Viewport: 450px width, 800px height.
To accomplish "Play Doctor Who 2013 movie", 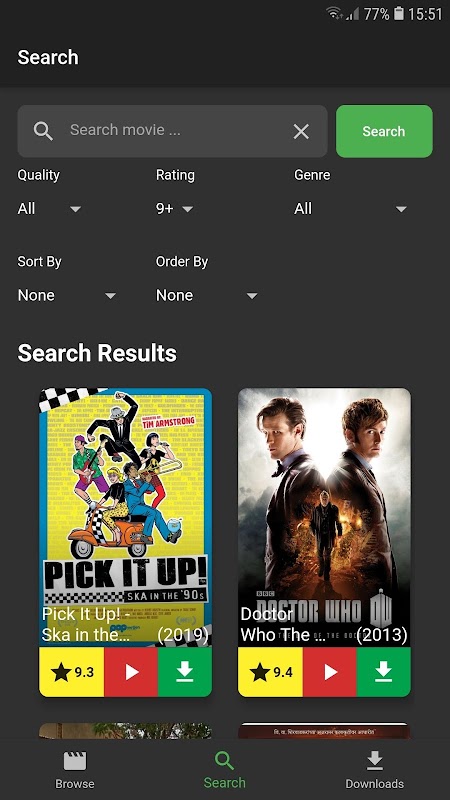I will [x=330, y=672].
